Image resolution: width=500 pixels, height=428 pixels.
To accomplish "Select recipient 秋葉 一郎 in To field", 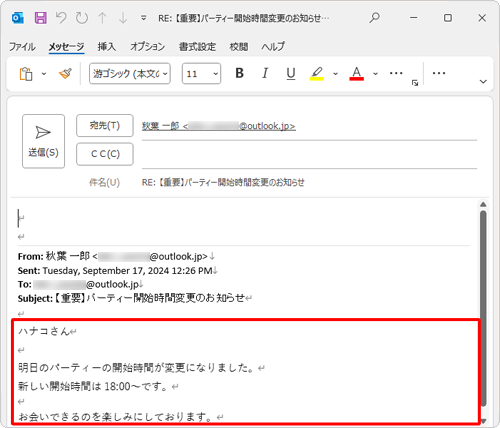I will (219, 126).
